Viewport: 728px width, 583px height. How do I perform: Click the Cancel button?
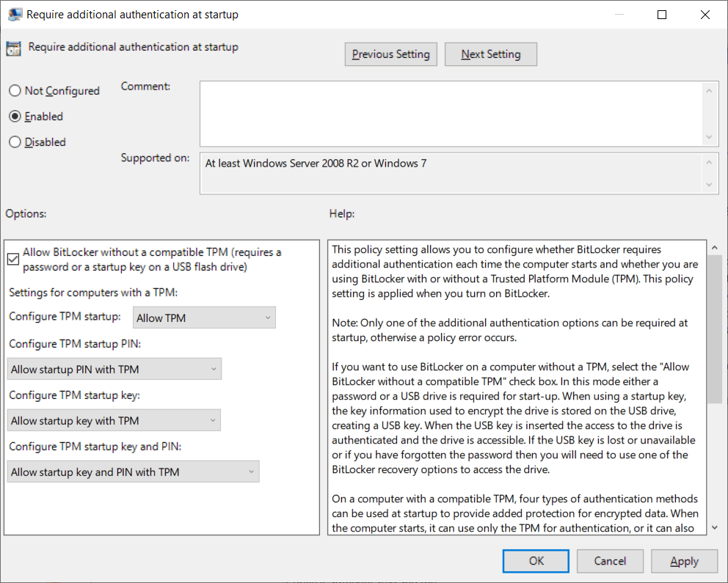tap(610, 561)
